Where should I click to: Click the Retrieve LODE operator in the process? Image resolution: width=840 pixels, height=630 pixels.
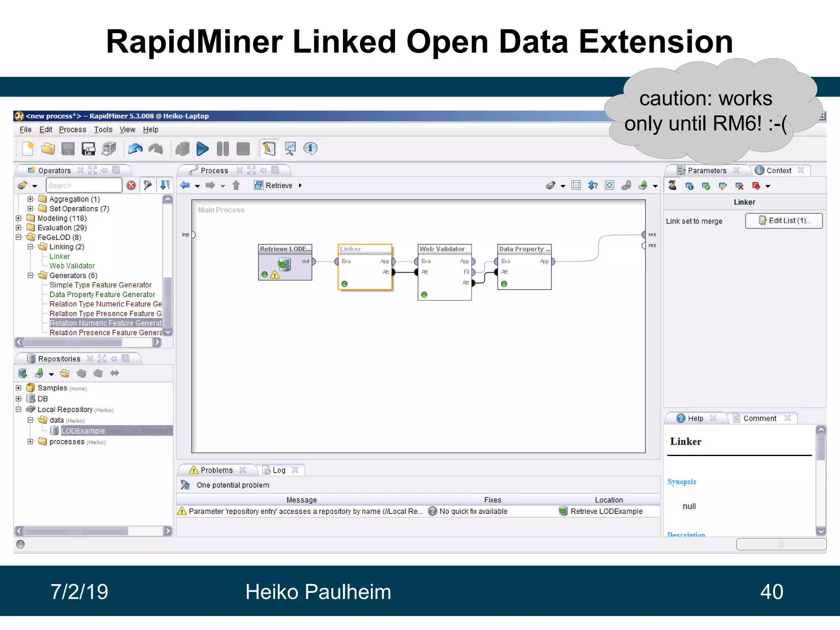pos(285,262)
